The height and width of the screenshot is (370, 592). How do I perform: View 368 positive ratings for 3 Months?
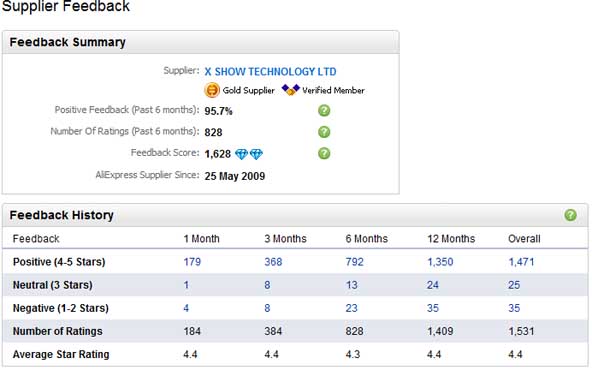click(273, 262)
